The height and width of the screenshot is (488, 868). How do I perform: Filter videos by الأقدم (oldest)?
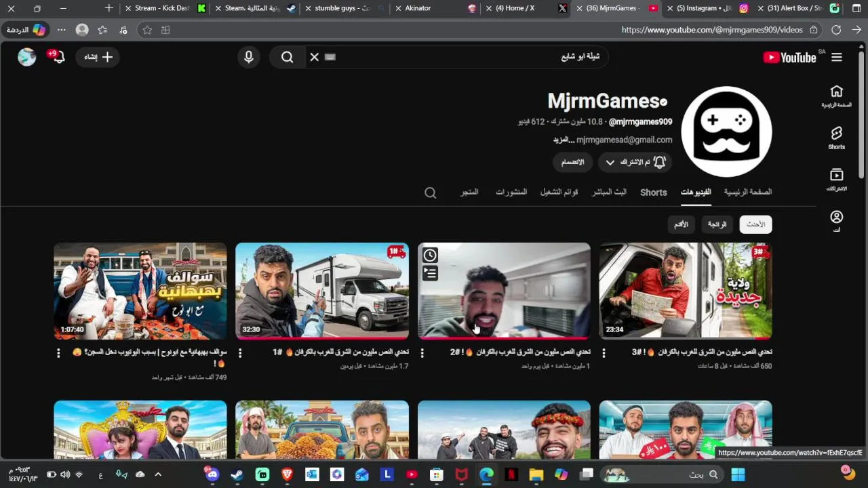[681, 224]
